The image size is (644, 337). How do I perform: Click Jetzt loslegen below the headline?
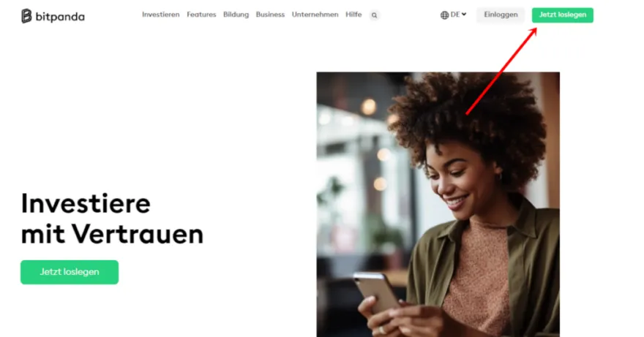tap(70, 272)
